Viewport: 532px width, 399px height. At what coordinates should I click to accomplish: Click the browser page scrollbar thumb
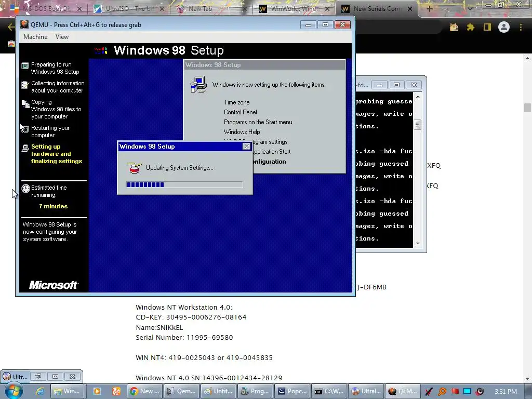pos(527,108)
